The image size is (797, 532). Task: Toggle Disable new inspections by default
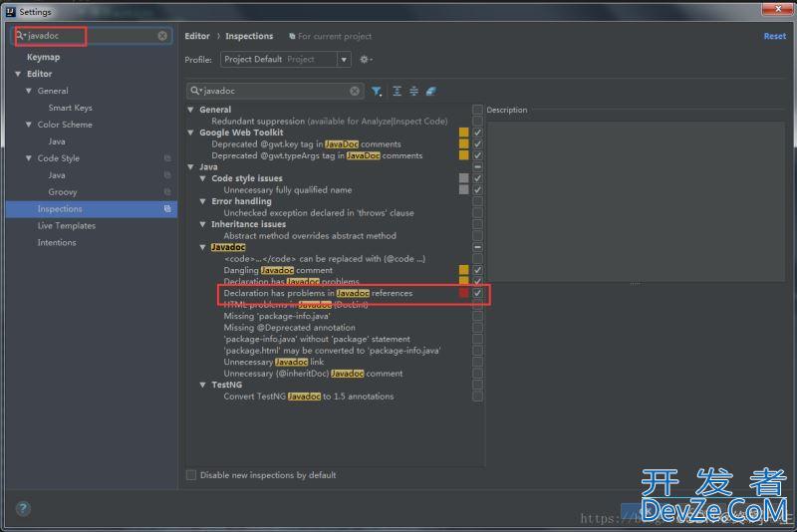coord(191,475)
